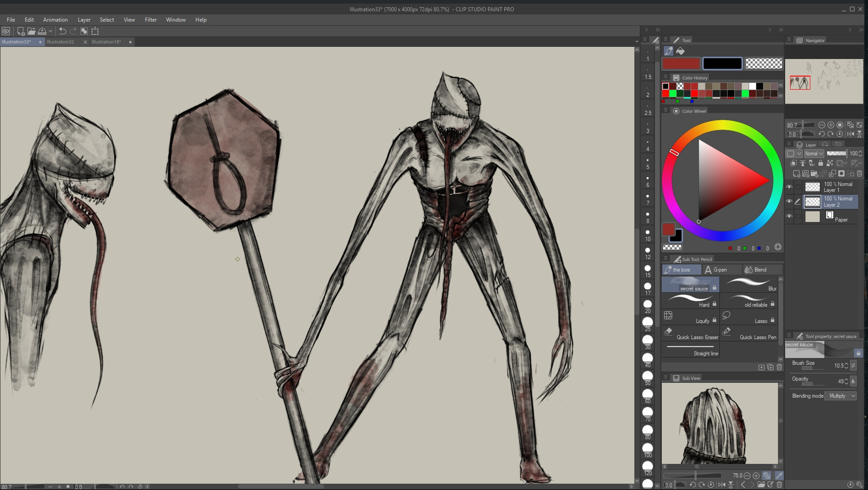Expand brush size dynamics button
This screenshot has height=490, width=868.
tap(853, 366)
